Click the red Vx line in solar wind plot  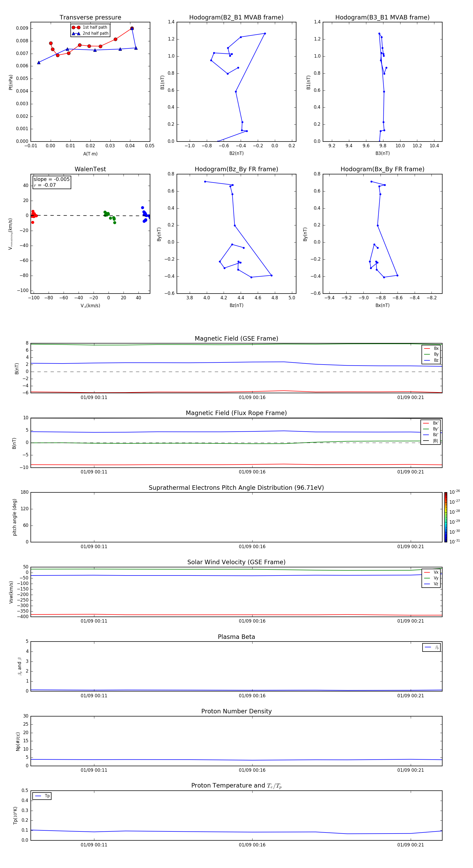pyautogui.click(x=236, y=615)
